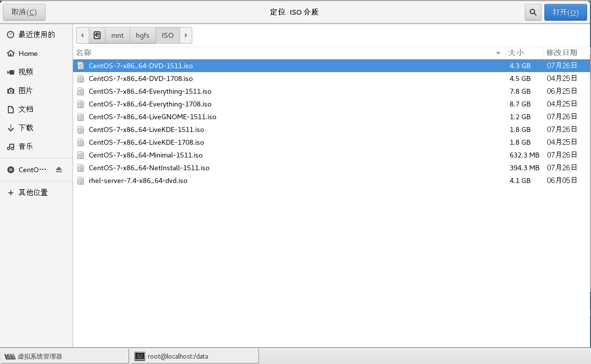
Task: Open Documents (文档) in sidebar
Action: 36,109
